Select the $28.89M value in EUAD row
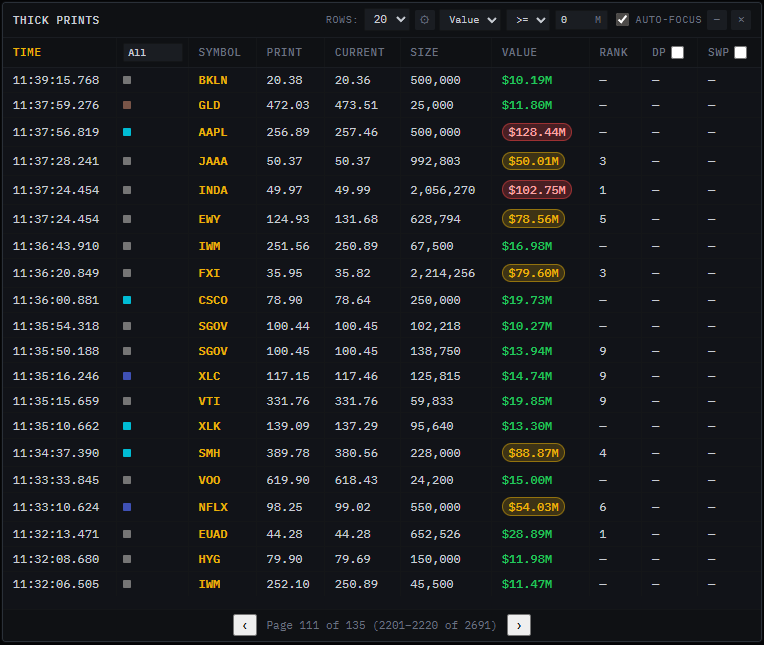This screenshot has width=764, height=645. (527, 534)
